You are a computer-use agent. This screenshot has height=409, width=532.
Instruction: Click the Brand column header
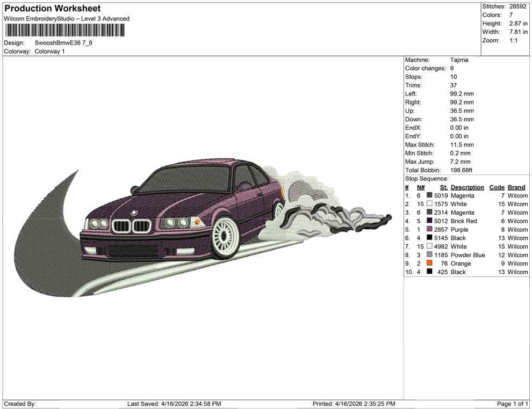(516, 187)
